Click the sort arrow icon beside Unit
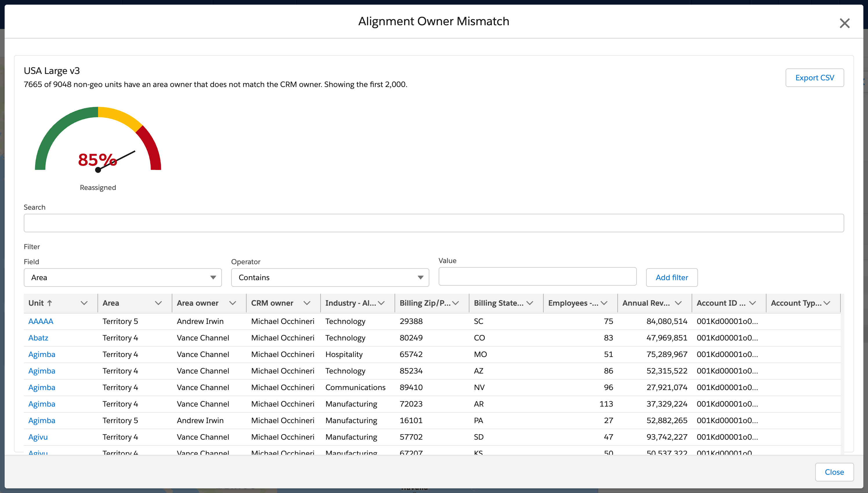The height and width of the screenshot is (493, 868). pyautogui.click(x=49, y=303)
